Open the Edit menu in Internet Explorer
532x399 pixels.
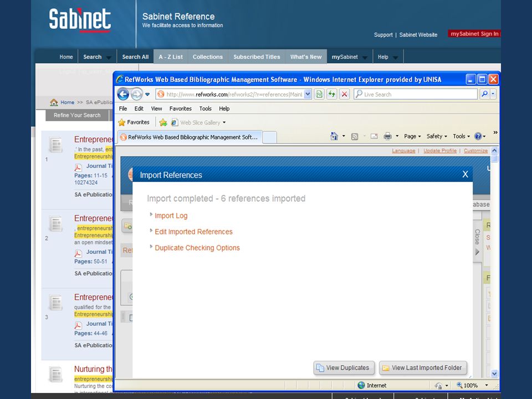pyautogui.click(x=139, y=109)
